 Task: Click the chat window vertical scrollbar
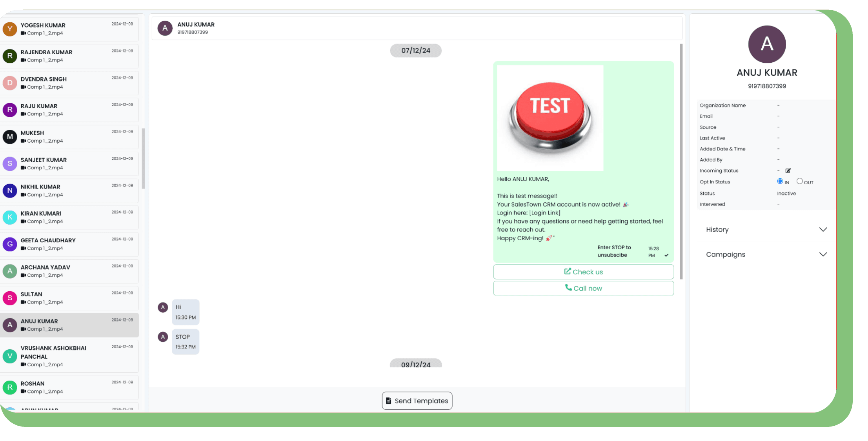point(681,162)
